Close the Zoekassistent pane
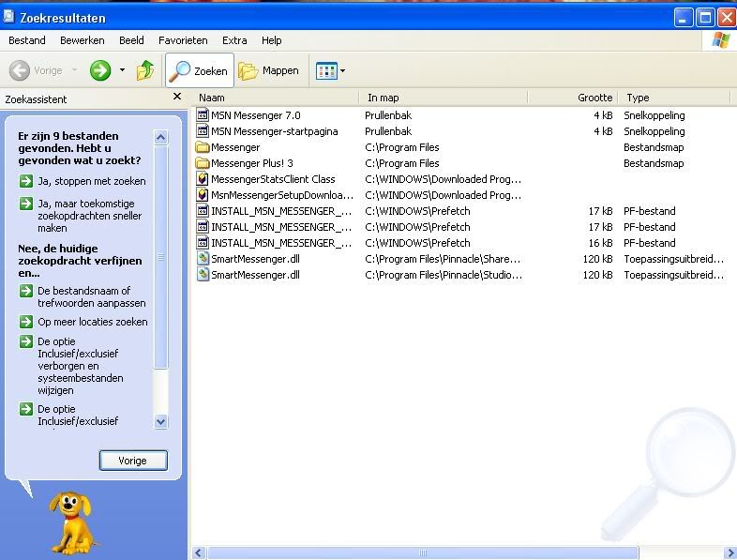Screen dimensions: 737x560 177,97
